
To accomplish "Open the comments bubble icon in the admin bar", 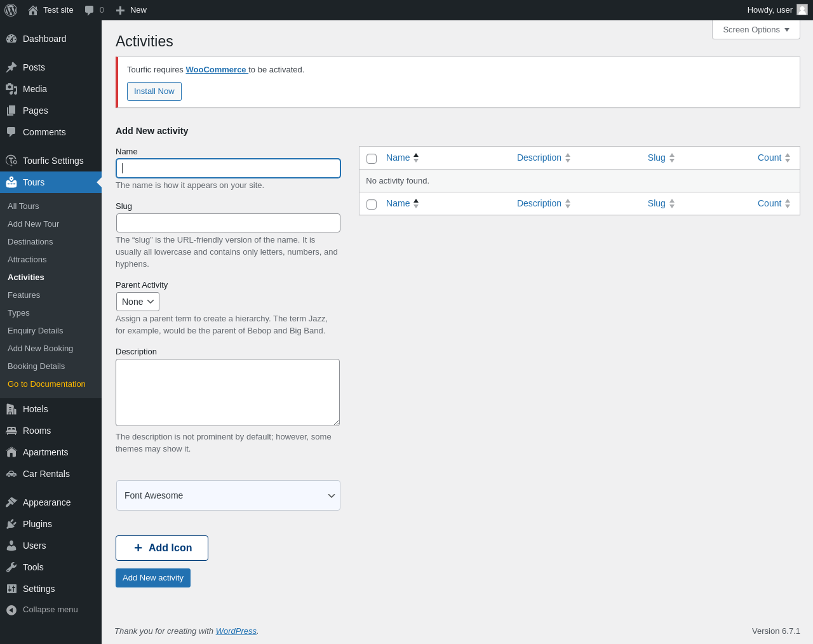I will pyautogui.click(x=90, y=10).
